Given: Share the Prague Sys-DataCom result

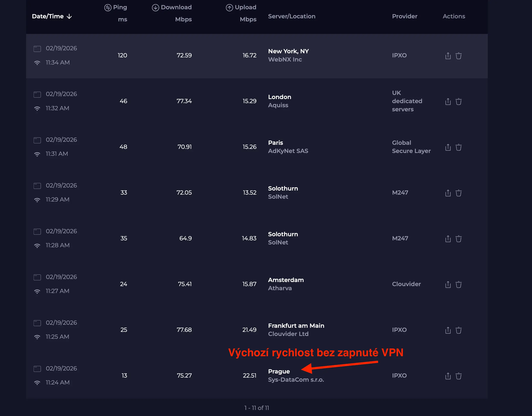Looking at the screenshot, I should click(448, 376).
